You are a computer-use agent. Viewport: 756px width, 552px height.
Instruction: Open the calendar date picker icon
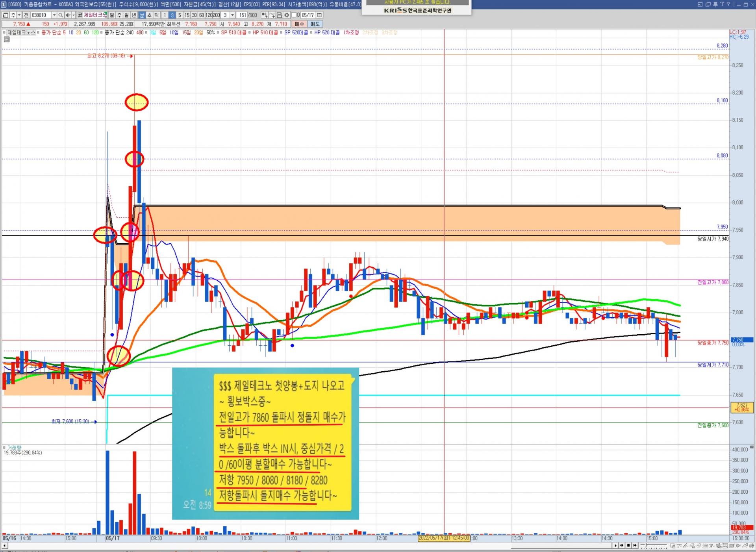click(319, 15)
